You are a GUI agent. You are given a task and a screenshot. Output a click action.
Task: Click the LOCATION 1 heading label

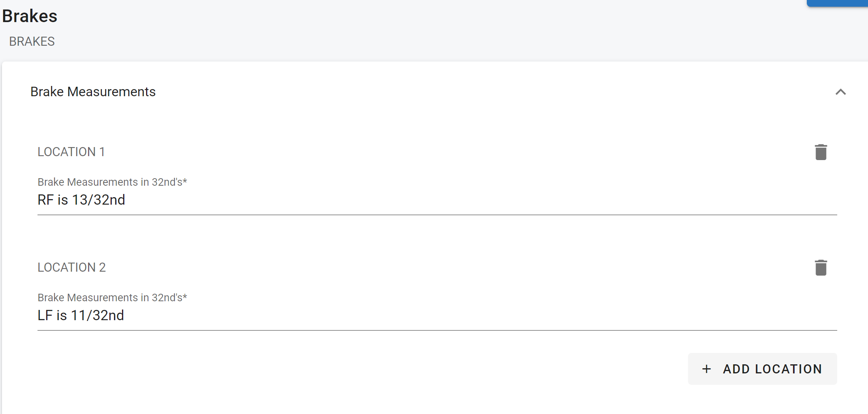(x=71, y=152)
